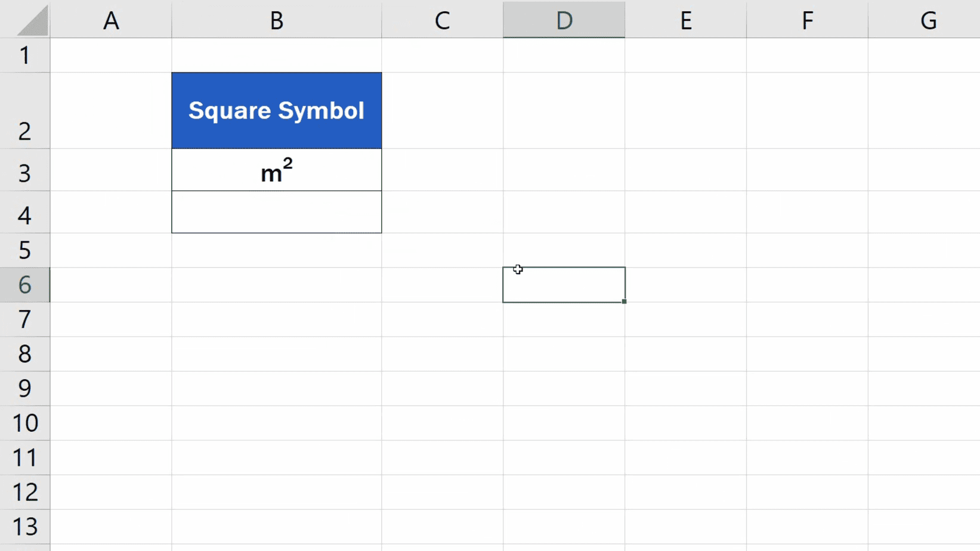
Task: Click the currently selected cell D6
Action: (563, 284)
